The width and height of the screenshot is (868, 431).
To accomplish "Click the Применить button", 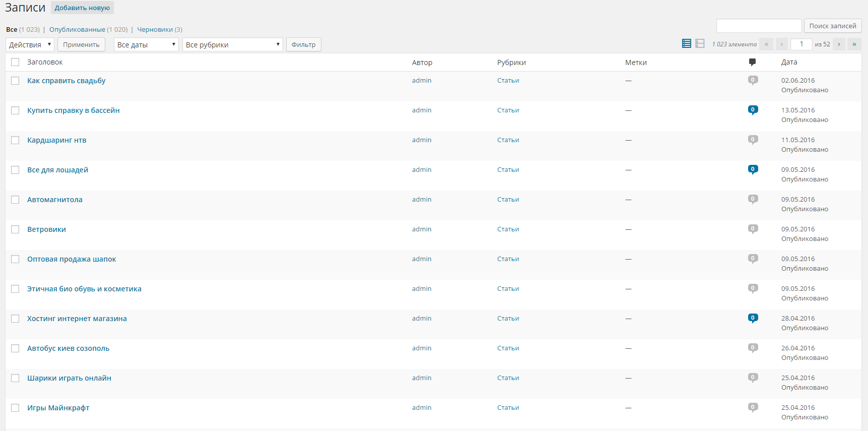I will point(81,44).
